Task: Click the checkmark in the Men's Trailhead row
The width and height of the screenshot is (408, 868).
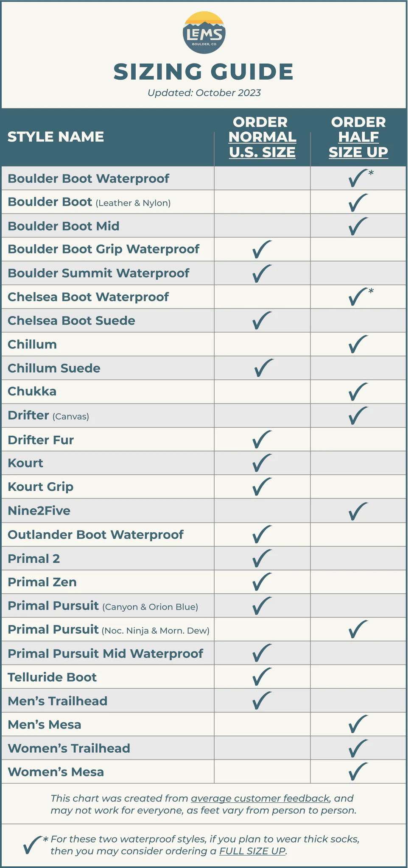Action: [262, 701]
